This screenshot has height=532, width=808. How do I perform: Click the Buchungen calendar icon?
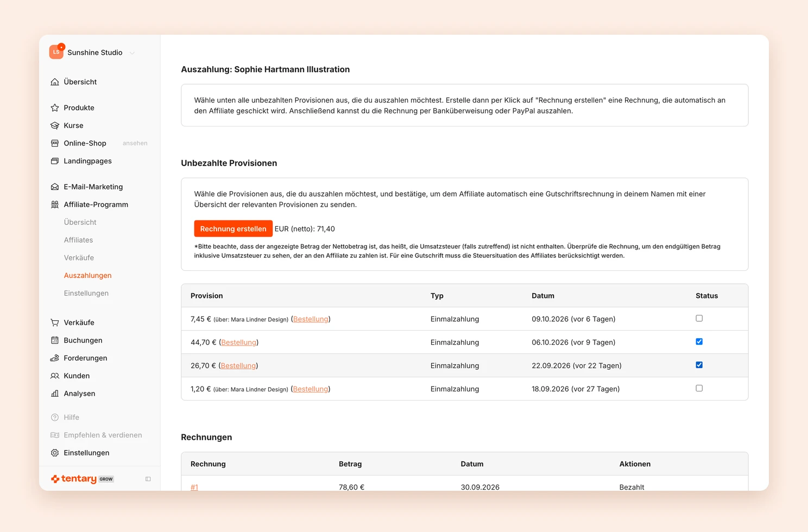click(x=55, y=340)
